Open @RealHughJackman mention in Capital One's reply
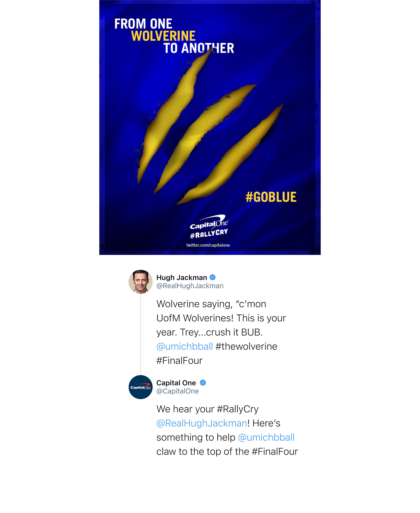The height and width of the screenshot is (513, 420). 202,423
